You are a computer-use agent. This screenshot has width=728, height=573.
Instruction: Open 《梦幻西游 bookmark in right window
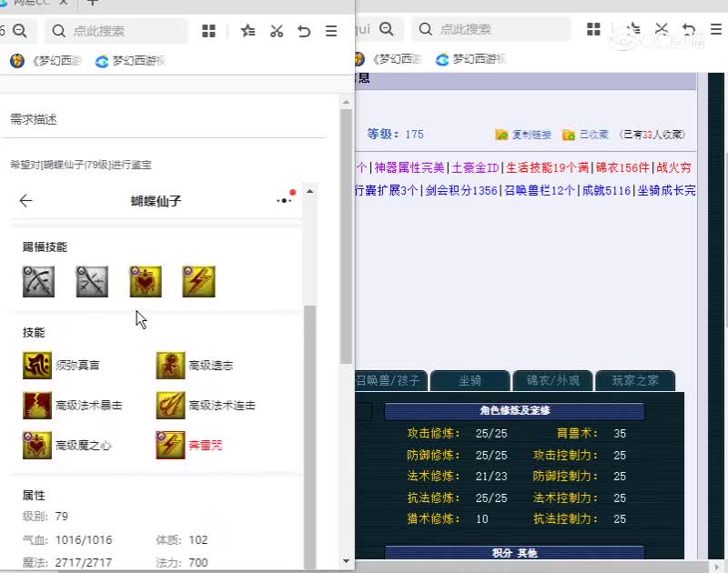[x=388, y=59]
